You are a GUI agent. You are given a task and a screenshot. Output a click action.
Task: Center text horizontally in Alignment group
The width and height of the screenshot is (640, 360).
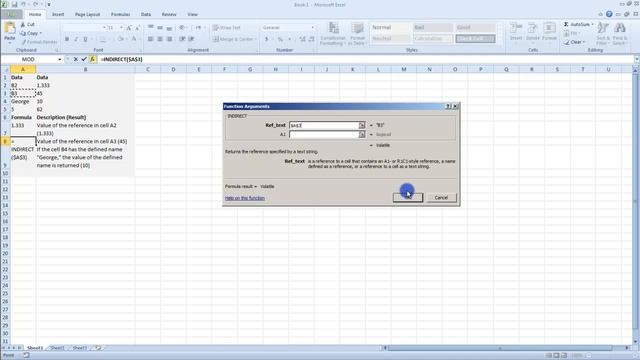[160, 39]
